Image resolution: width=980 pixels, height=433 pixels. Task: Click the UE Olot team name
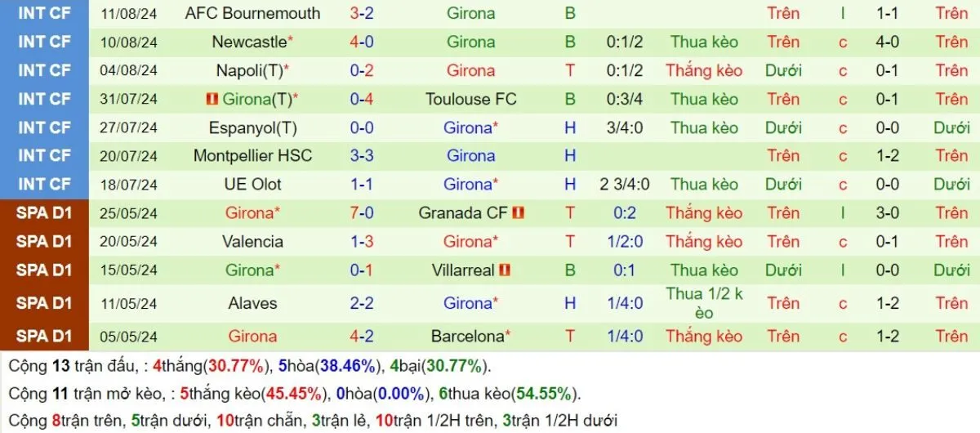click(252, 185)
